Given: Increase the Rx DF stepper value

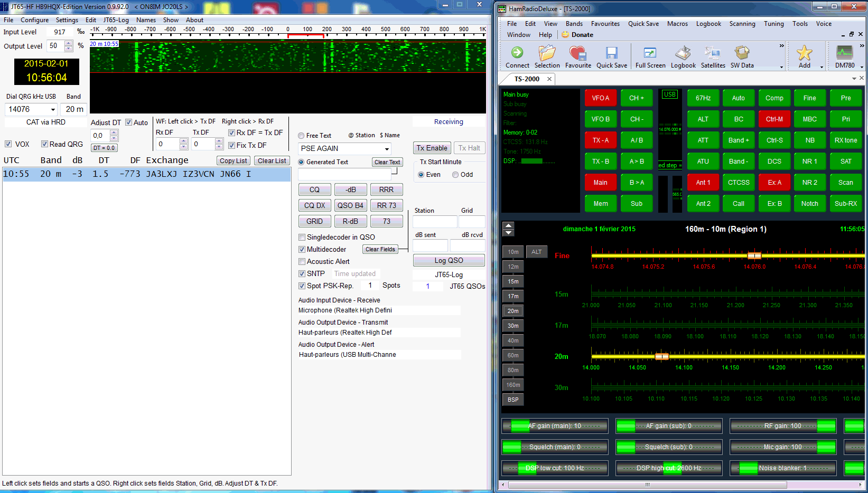Looking at the screenshot, I should [183, 141].
